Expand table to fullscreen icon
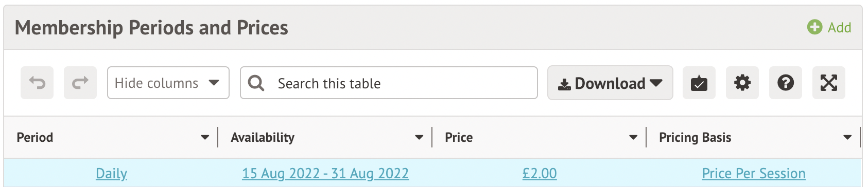The width and height of the screenshot is (868, 187). pos(829,83)
